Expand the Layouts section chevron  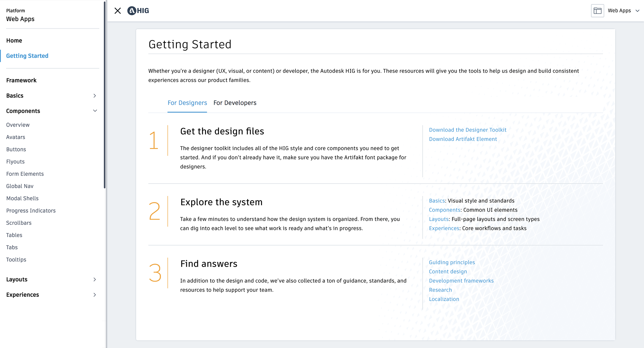[95, 280]
